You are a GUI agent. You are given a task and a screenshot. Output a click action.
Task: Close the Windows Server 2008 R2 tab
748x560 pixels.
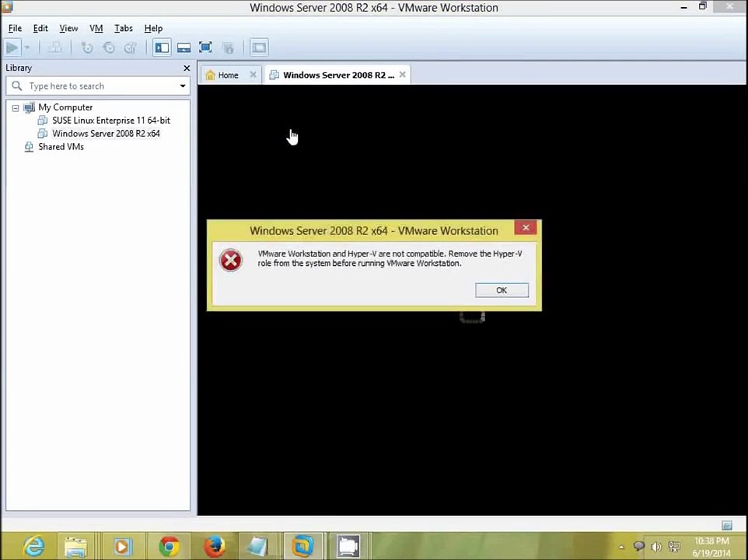(x=403, y=75)
